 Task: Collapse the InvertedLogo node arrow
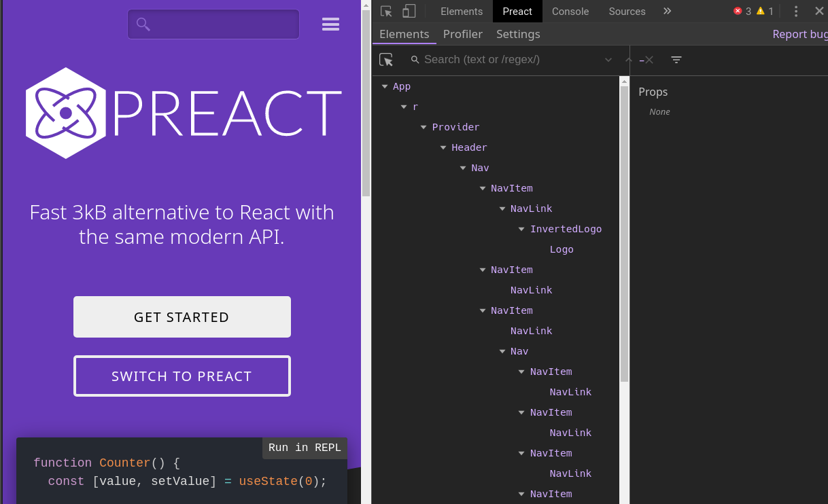[522, 229]
